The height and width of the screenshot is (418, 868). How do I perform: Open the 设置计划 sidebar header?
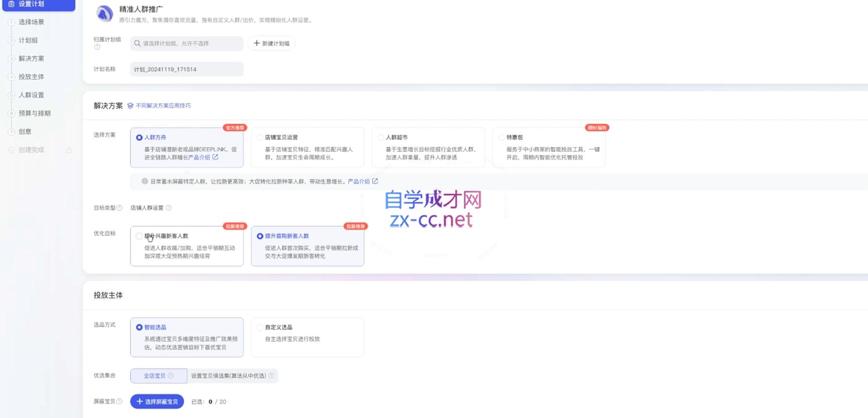click(39, 5)
